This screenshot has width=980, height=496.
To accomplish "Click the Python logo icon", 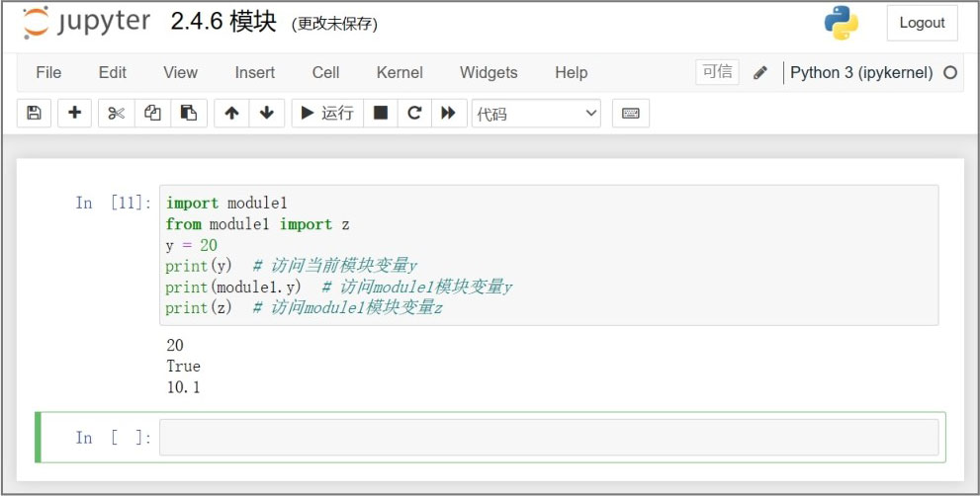I will point(842,23).
